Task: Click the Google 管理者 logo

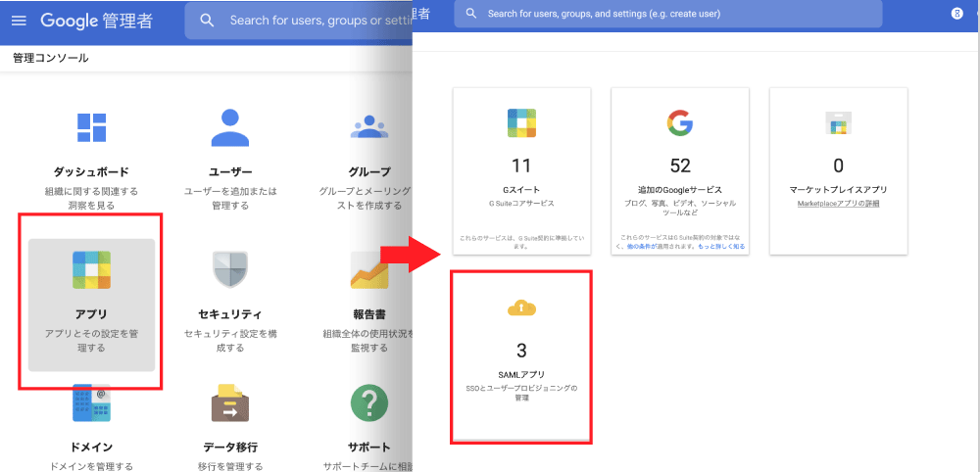Action: point(97,20)
